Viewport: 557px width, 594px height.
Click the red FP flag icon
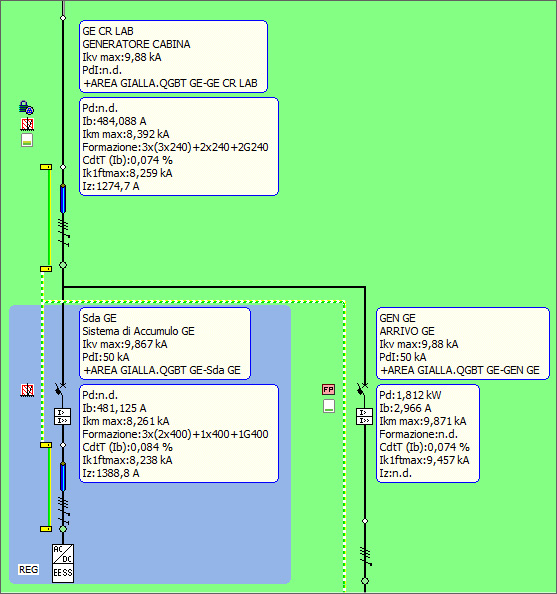click(329, 389)
